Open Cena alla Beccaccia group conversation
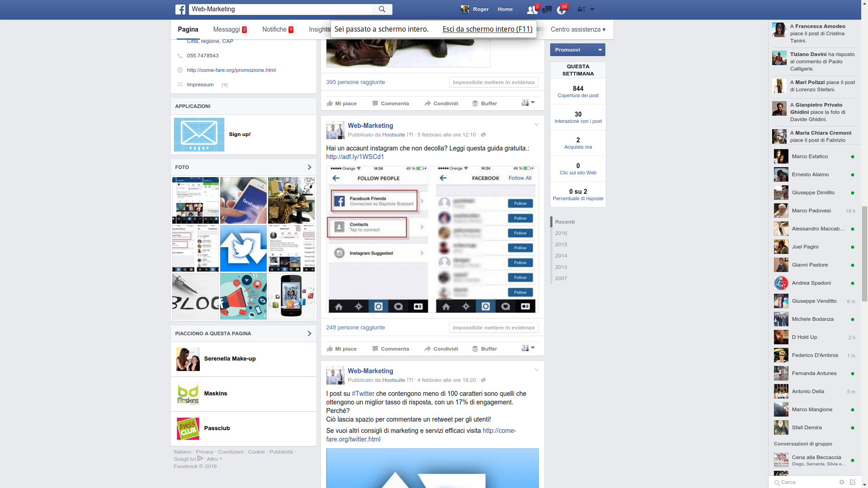868x488 pixels. pos(814,460)
